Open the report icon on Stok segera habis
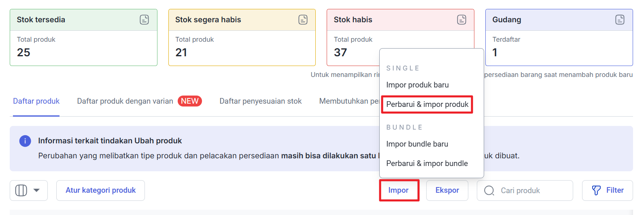This screenshot has width=644, height=215. 303,19
